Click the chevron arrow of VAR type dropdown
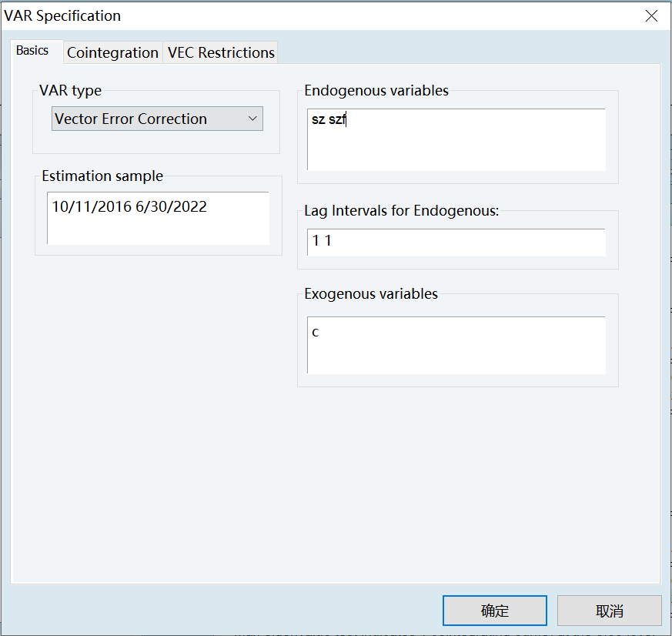Viewport: 672px width, 636px height. pos(252,119)
